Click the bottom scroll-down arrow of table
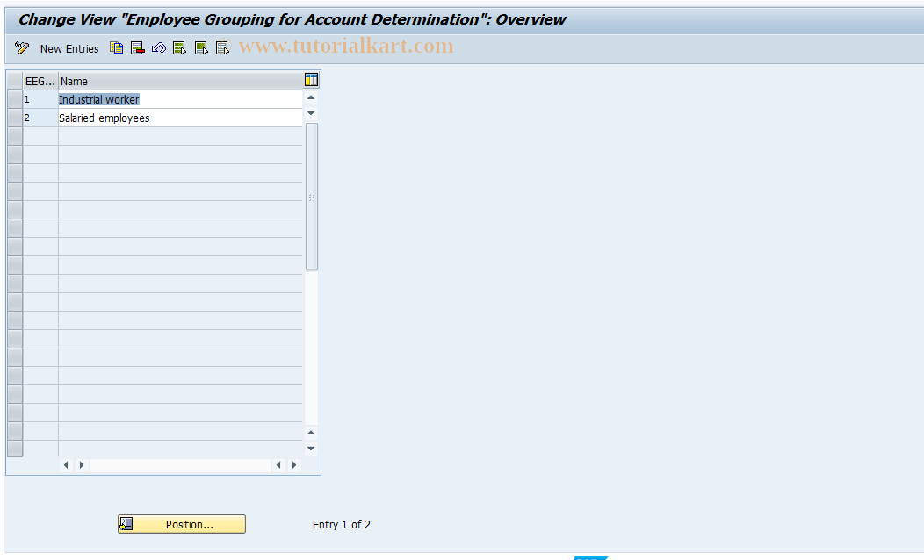Viewport: 924px width, 560px height. click(311, 449)
